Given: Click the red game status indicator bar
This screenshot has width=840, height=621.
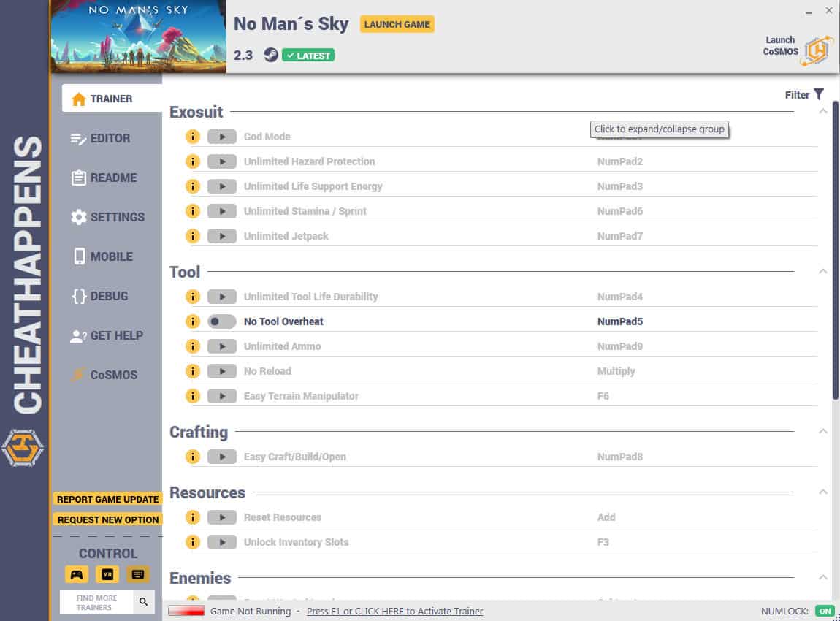Looking at the screenshot, I should [186, 611].
